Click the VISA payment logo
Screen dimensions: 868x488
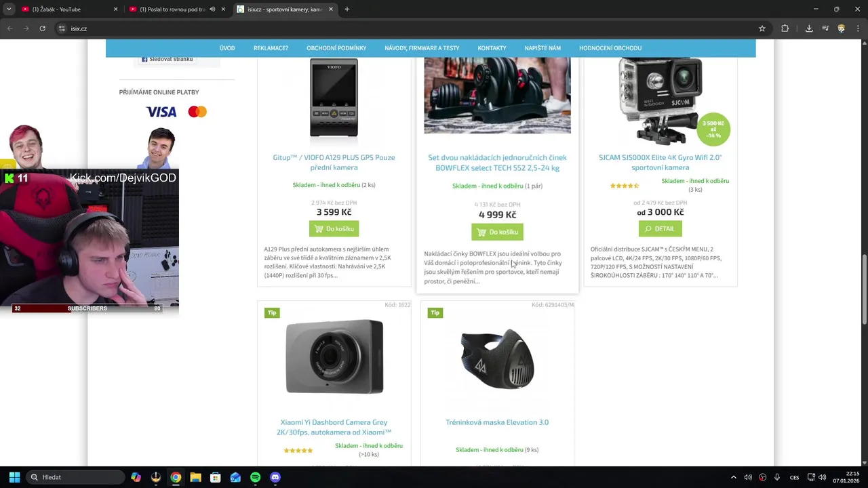point(161,112)
